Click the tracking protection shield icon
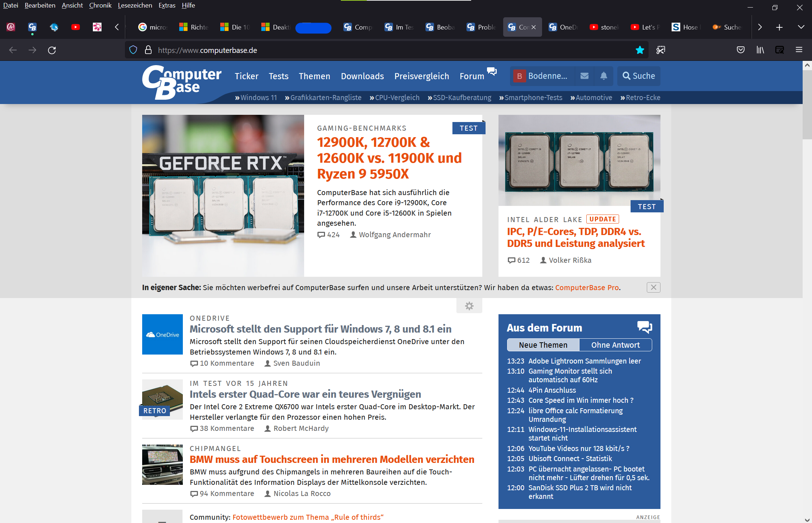This screenshot has height=523, width=812. [x=133, y=50]
